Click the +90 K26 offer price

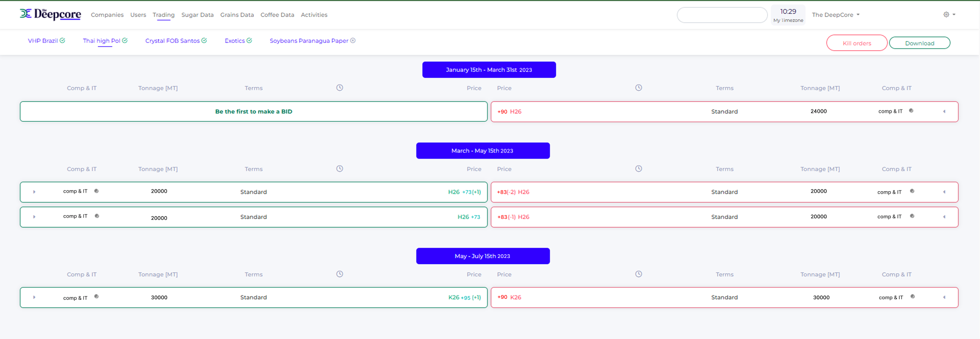tap(509, 297)
